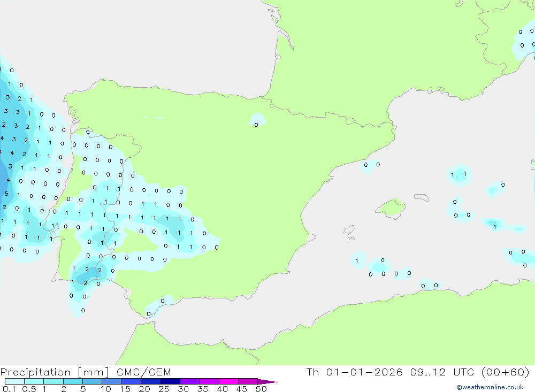Click the legend swatch between 5 and 10
Viewport: 535px width, 392px height.
click(92, 381)
